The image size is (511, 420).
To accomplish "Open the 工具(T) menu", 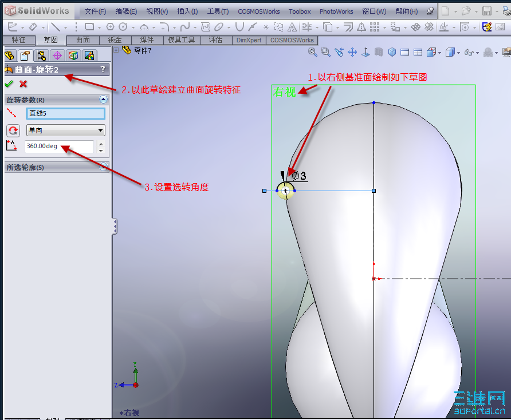I will click(218, 11).
